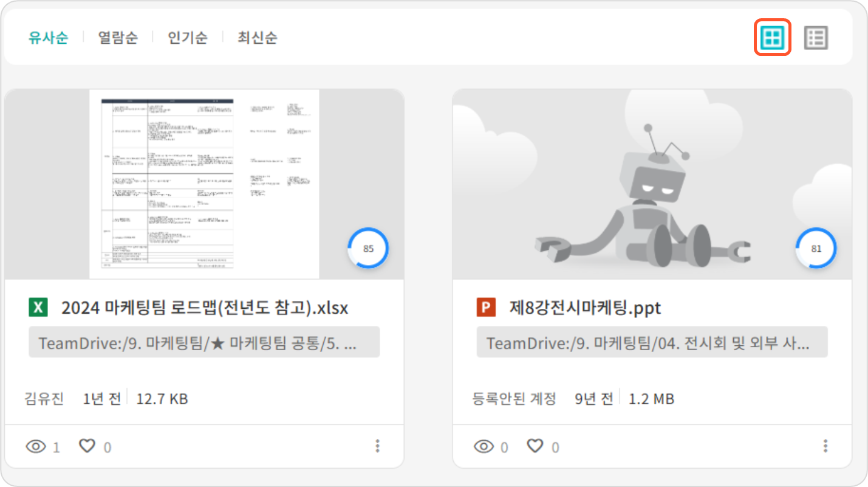Open more options menu for the ppt card
868x487 pixels.
tap(825, 446)
